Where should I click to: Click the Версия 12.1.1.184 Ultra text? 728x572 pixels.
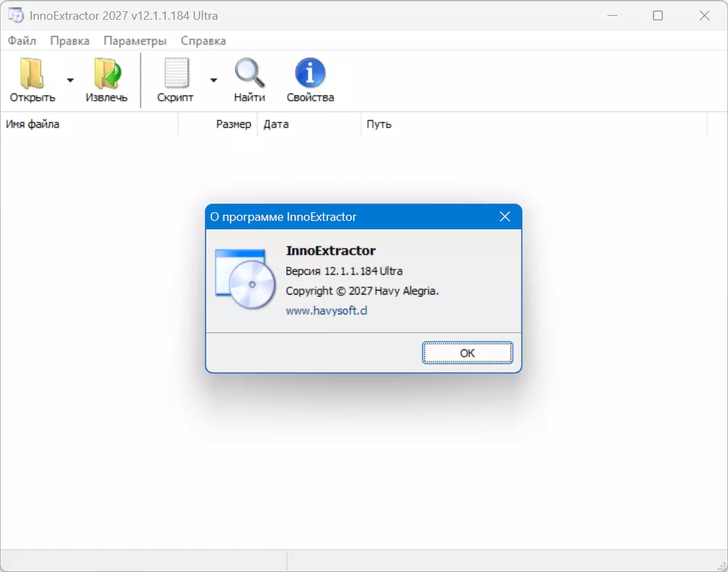(344, 271)
